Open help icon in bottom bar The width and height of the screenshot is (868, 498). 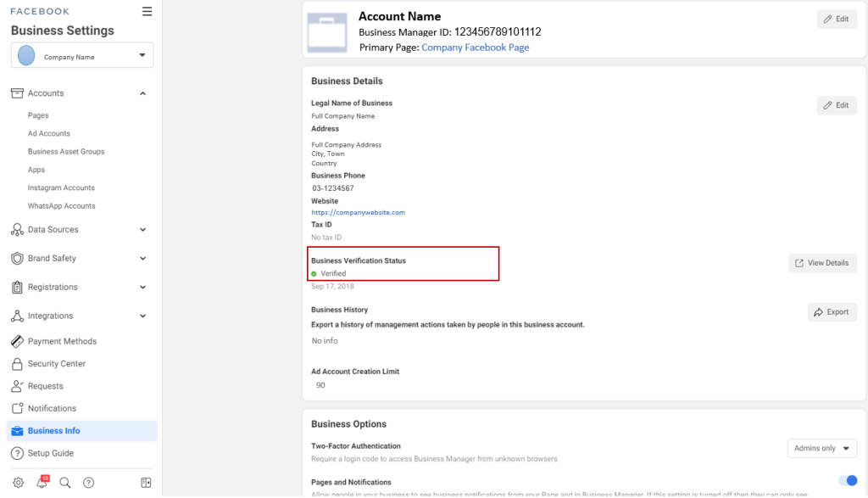pyautogui.click(x=88, y=483)
